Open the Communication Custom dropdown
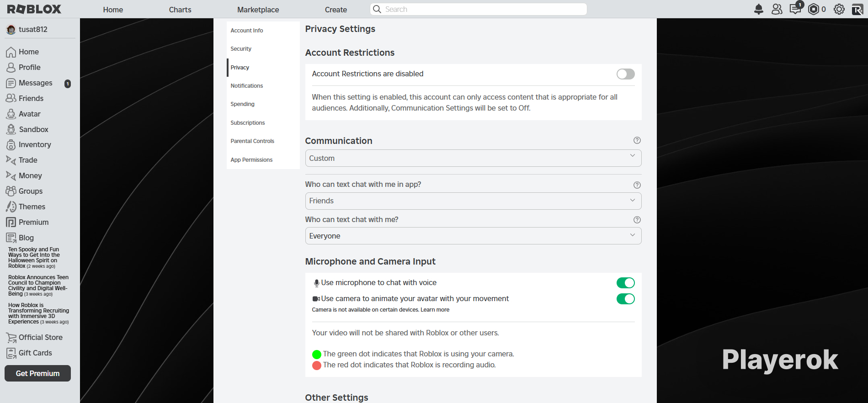Viewport: 868px width, 403px height. click(x=473, y=158)
